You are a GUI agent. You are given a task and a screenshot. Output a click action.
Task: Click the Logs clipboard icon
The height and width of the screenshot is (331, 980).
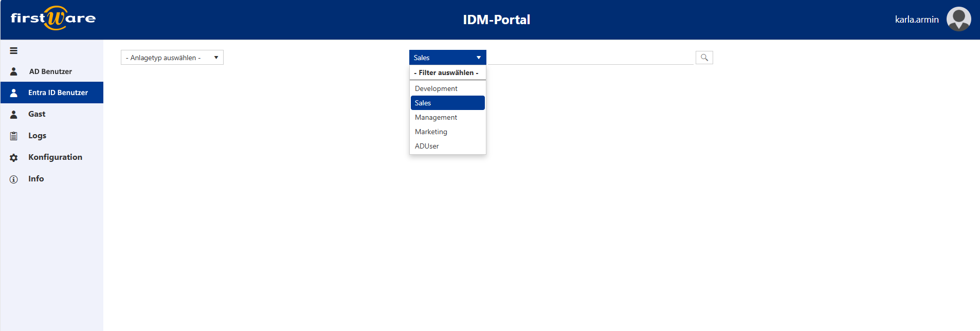(x=14, y=136)
